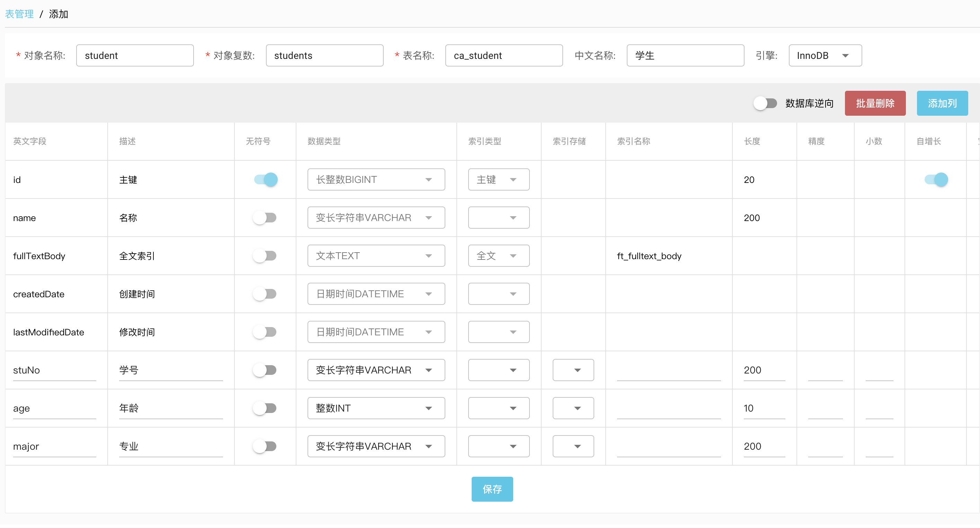The image size is (980, 528).
Task: Click the 对象名称 input containing student
Action: (x=135, y=55)
